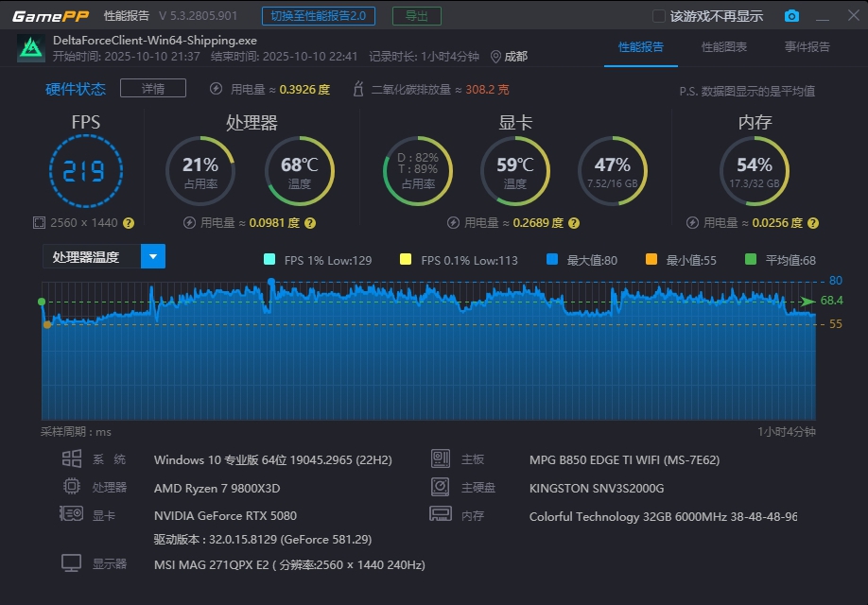Click the AMD Ryzen 7 9800X3D text
The width and height of the screenshot is (868, 605).
coord(217,488)
